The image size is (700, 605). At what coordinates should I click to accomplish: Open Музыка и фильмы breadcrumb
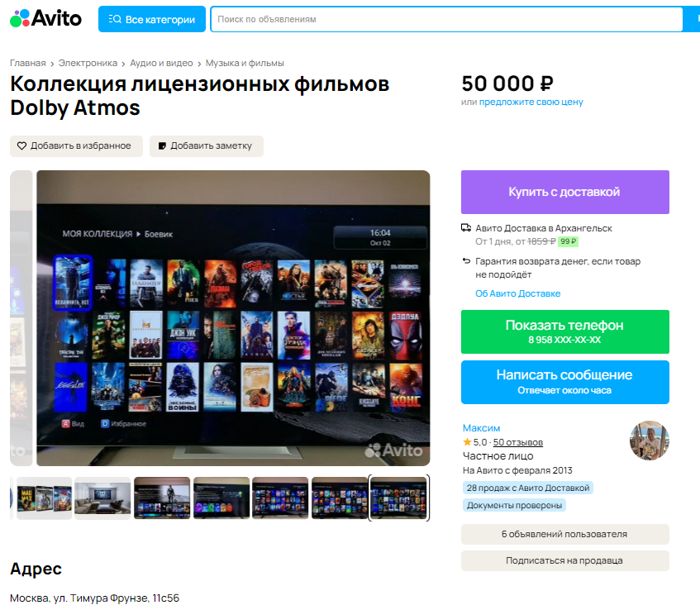245,63
